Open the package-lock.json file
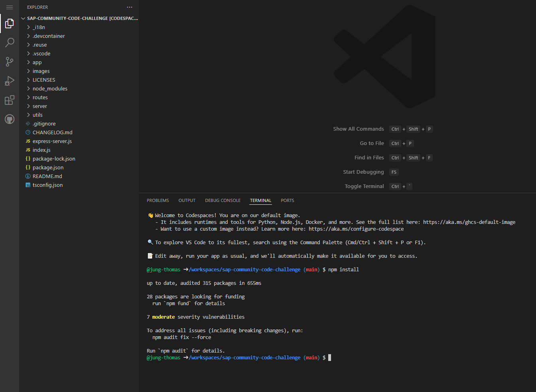Screen dimensions: 536x392 point(54,159)
